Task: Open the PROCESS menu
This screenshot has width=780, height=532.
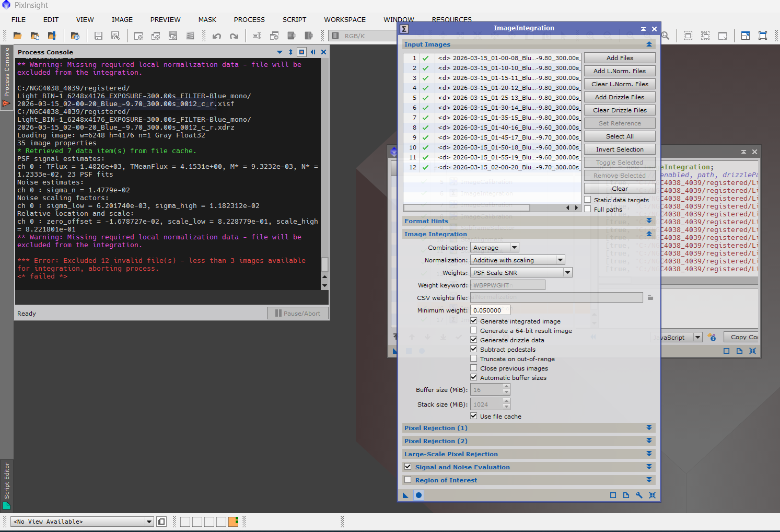Action: pyautogui.click(x=249, y=20)
